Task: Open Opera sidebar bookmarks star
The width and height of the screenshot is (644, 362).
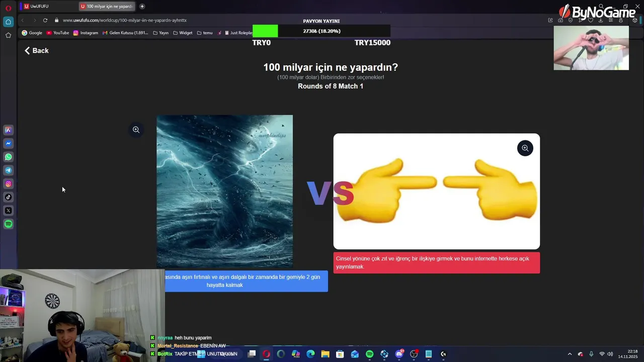Action: click(x=8, y=35)
